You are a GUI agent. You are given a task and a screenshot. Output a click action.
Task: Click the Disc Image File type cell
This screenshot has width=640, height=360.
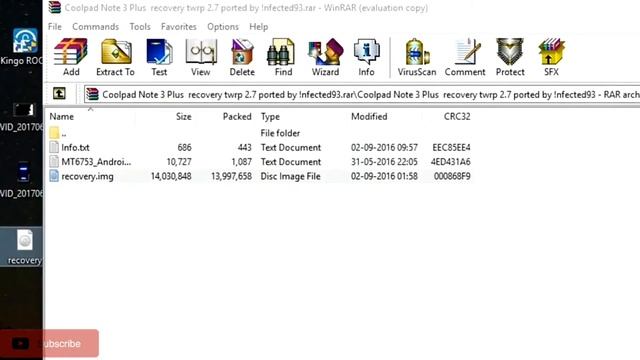tap(290, 176)
